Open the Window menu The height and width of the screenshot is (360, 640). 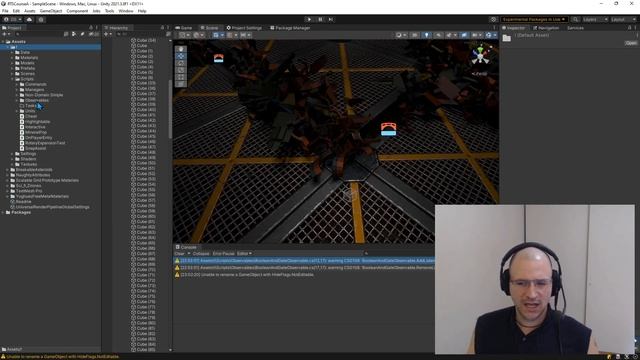[126, 11]
